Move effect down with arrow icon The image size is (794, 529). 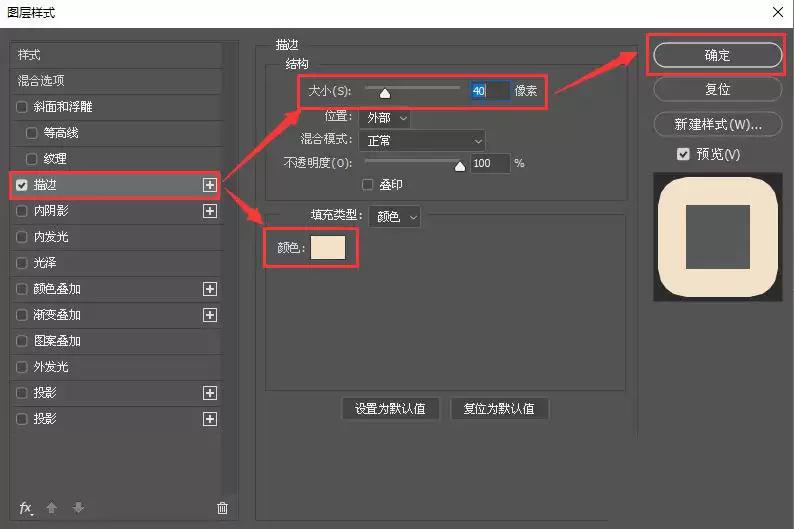pos(78,508)
